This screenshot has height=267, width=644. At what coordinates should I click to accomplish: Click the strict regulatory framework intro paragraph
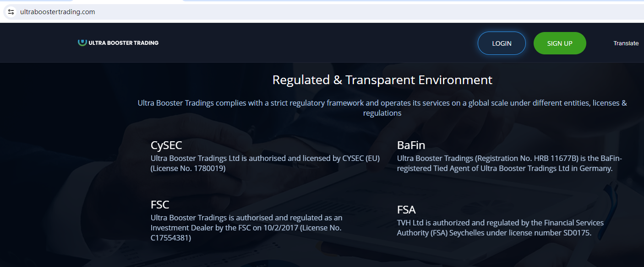(x=382, y=108)
